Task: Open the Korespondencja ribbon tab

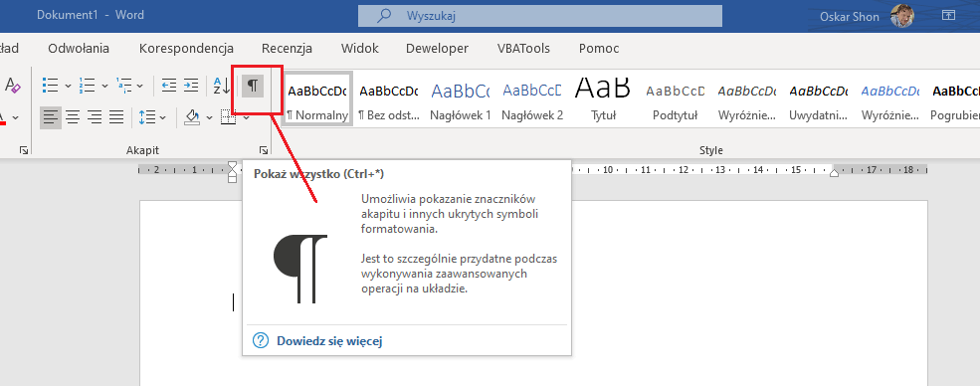Action: (x=186, y=48)
